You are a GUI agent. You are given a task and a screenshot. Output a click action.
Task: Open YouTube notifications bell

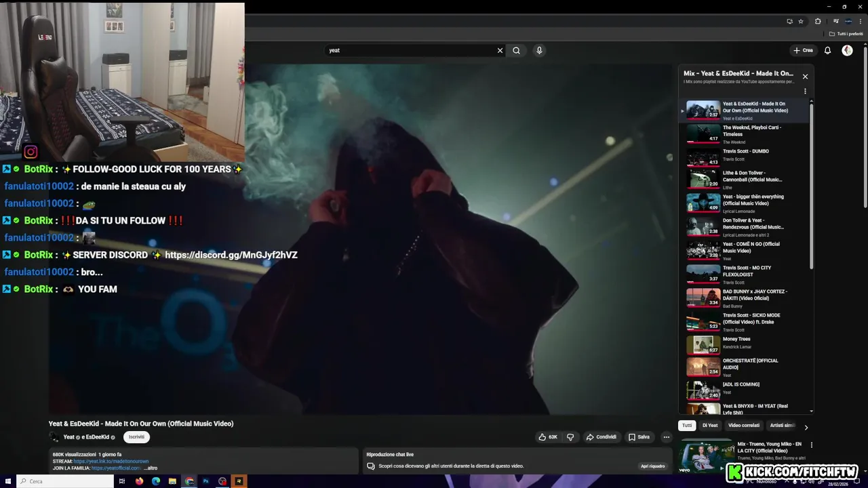point(827,50)
